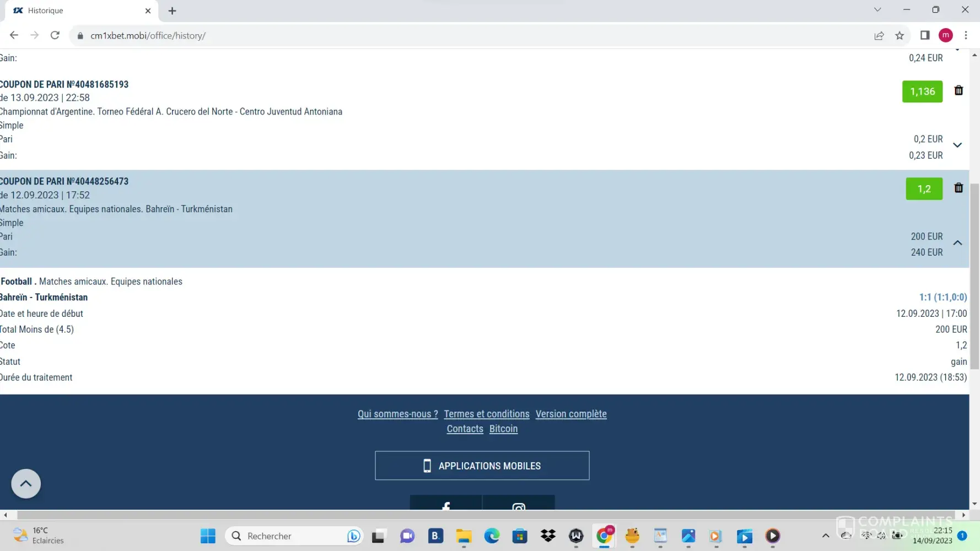Viewport: 980px width, 551px height.
Task: Open Task View from the taskbar
Action: (x=379, y=536)
